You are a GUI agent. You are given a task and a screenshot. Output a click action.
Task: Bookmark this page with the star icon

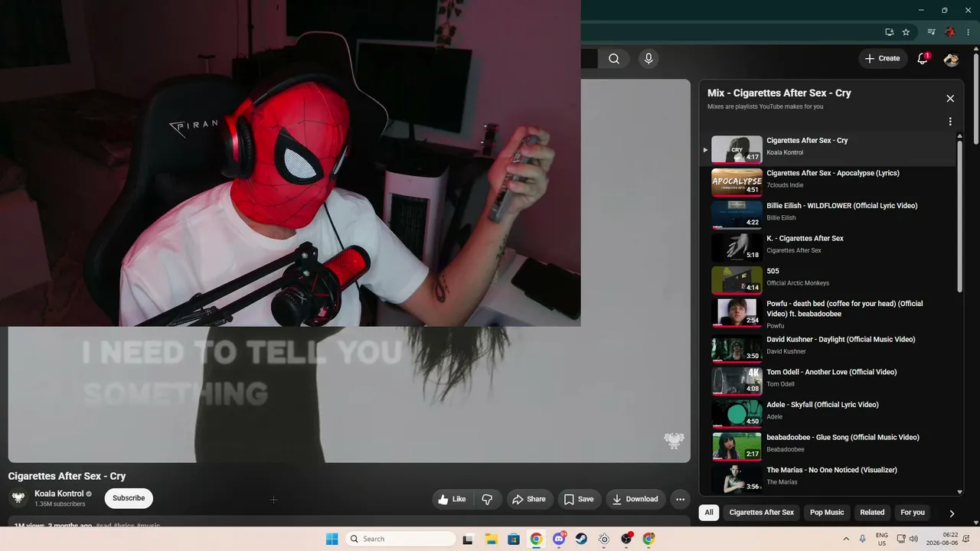click(x=906, y=32)
